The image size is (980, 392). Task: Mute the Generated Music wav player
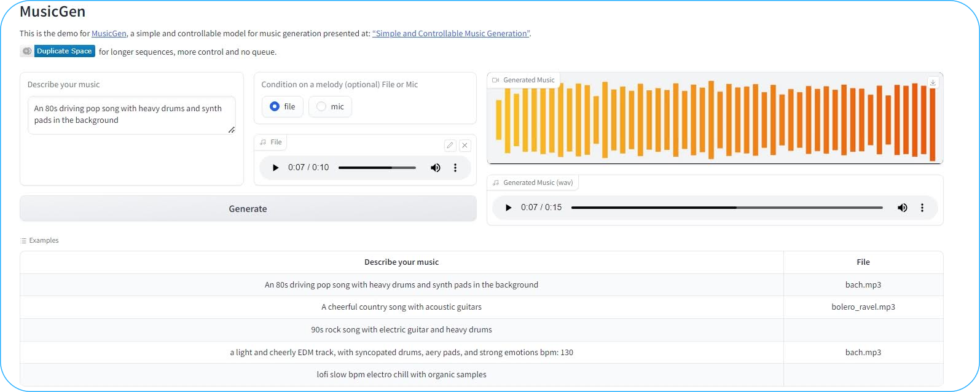tap(903, 208)
